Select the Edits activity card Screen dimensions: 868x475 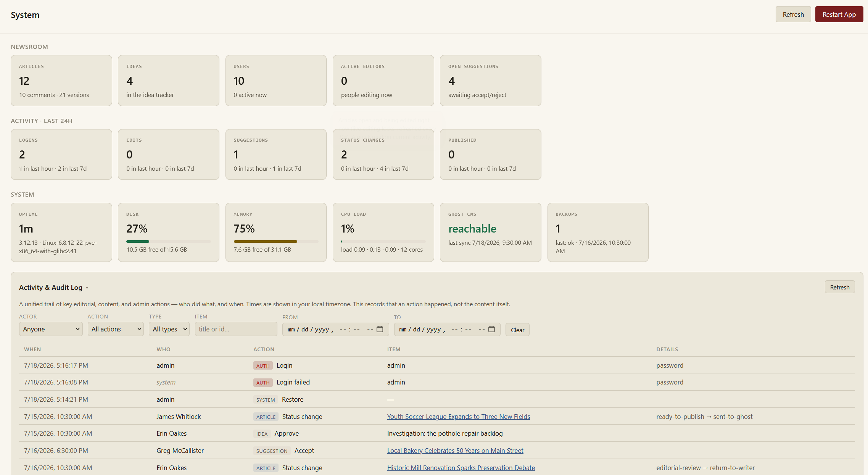tap(169, 154)
